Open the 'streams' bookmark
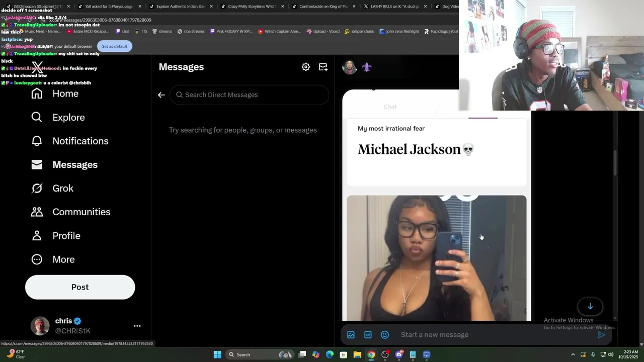 [x=162, y=31]
